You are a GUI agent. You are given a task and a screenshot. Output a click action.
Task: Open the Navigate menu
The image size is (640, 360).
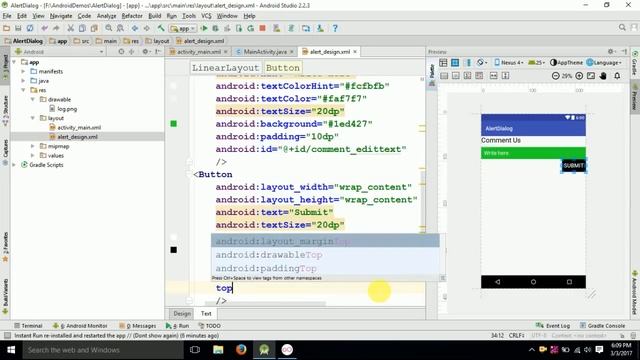click(x=61, y=16)
